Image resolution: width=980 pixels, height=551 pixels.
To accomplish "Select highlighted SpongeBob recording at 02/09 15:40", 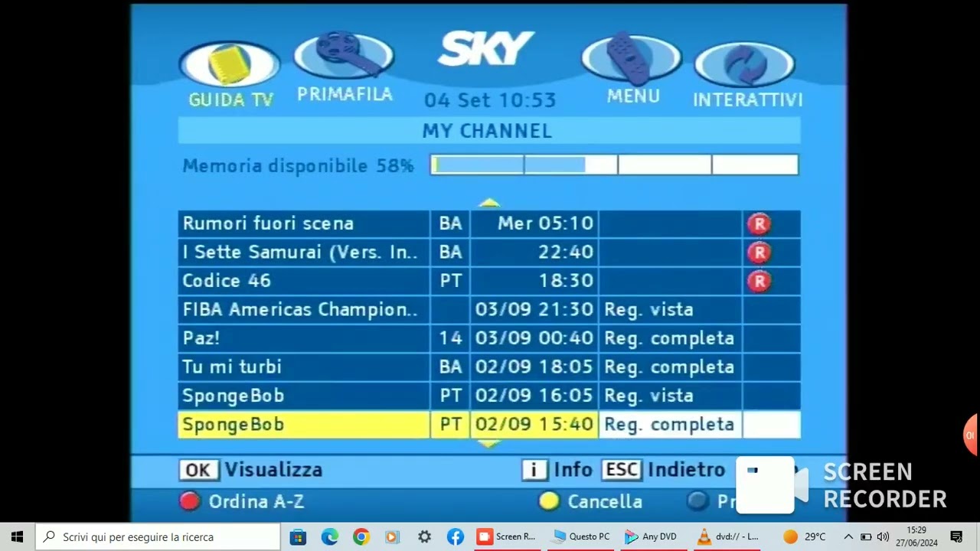I will [x=489, y=425].
